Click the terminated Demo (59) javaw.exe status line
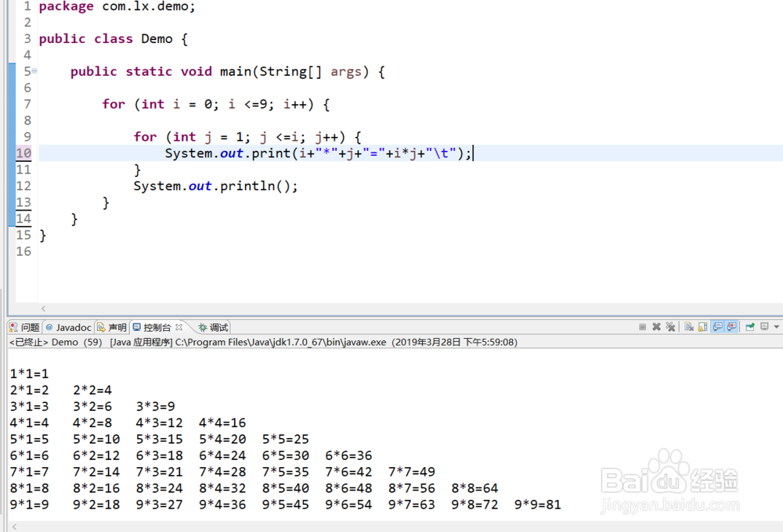 tap(263, 343)
